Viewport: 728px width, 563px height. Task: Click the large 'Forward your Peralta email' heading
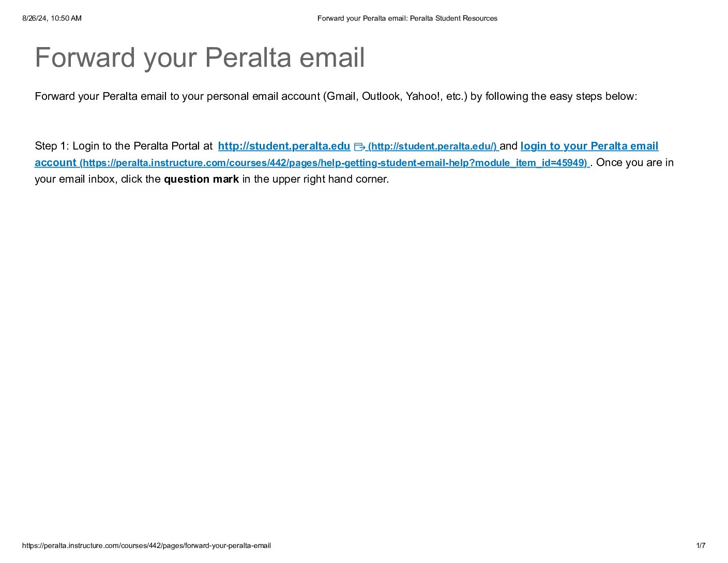pos(200,57)
